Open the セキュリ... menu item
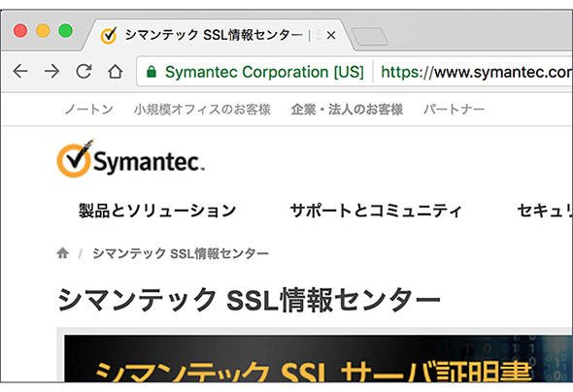The image size is (573, 392). [545, 211]
